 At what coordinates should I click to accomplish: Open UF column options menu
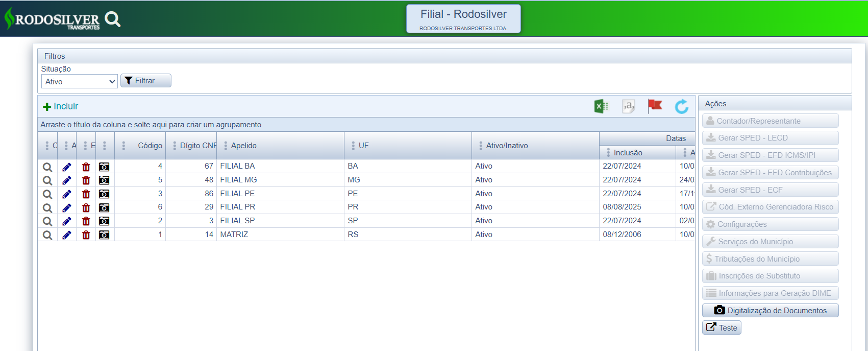[x=353, y=146]
